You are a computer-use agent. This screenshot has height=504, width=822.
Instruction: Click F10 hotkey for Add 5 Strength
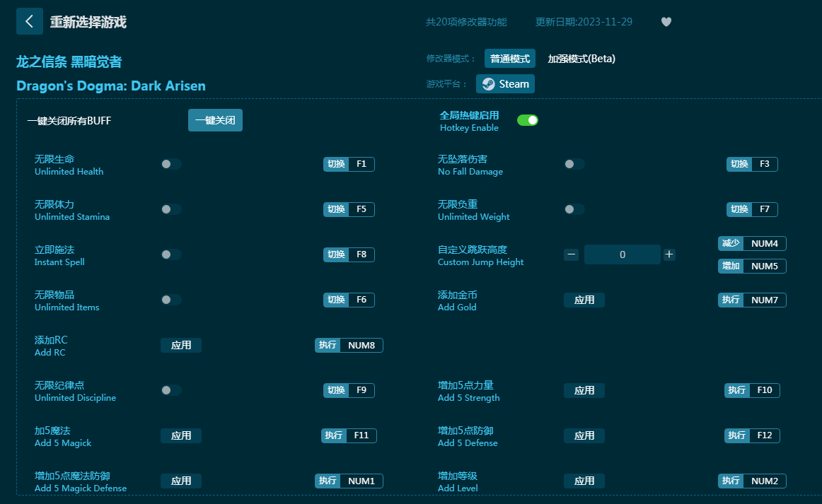click(752, 390)
